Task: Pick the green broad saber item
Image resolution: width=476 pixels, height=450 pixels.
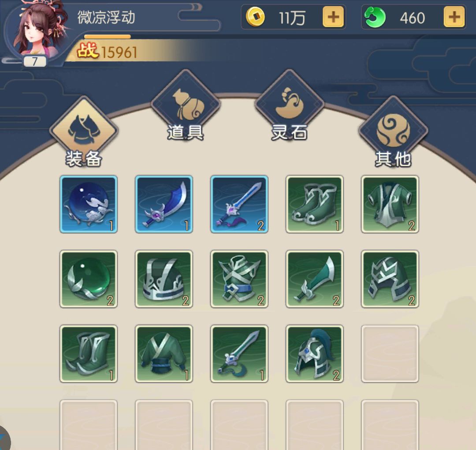Action: [315, 279]
